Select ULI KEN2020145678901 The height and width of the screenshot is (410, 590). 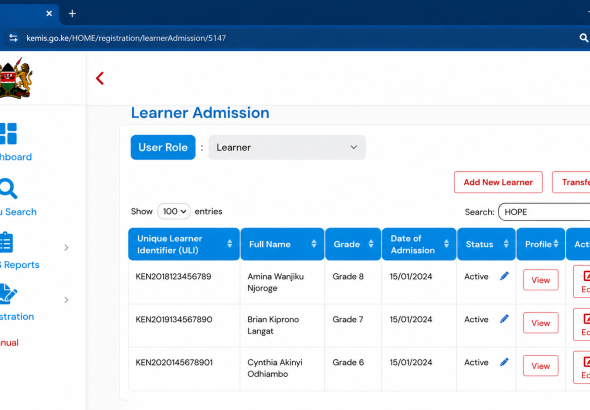click(x=174, y=362)
